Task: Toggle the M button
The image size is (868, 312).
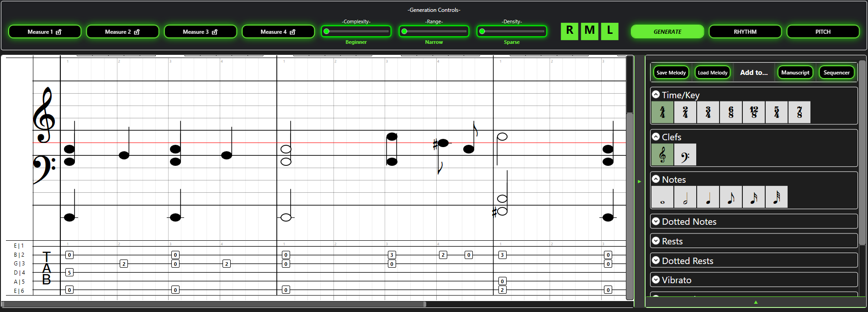Action: (x=589, y=31)
